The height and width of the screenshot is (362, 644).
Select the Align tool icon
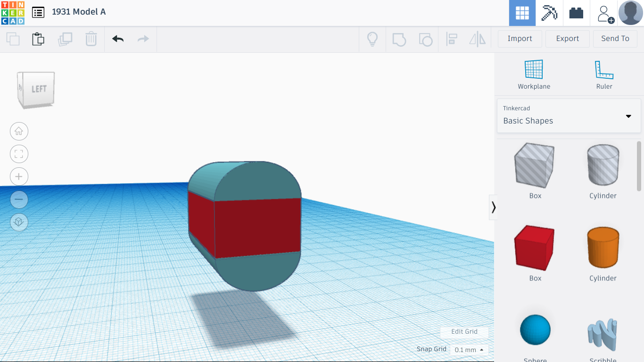(452, 39)
